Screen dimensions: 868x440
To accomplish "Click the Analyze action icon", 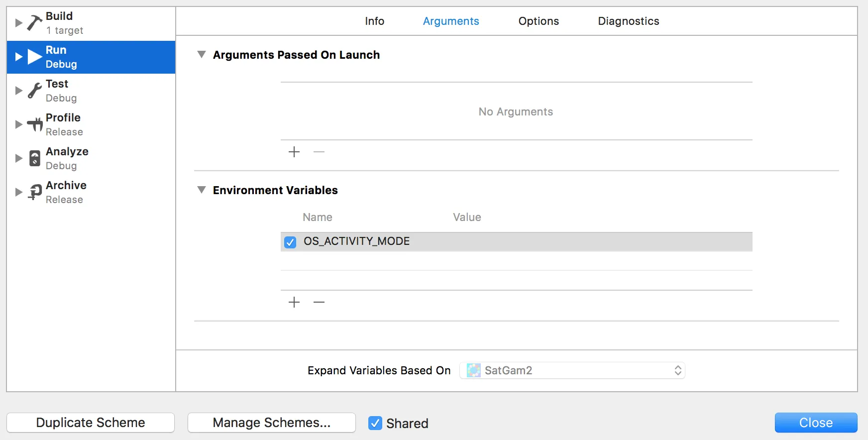I will click(34, 158).
